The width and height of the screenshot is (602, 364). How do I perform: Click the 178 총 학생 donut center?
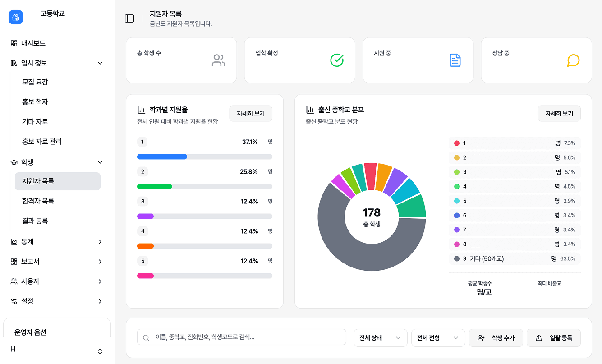point(372,217)
